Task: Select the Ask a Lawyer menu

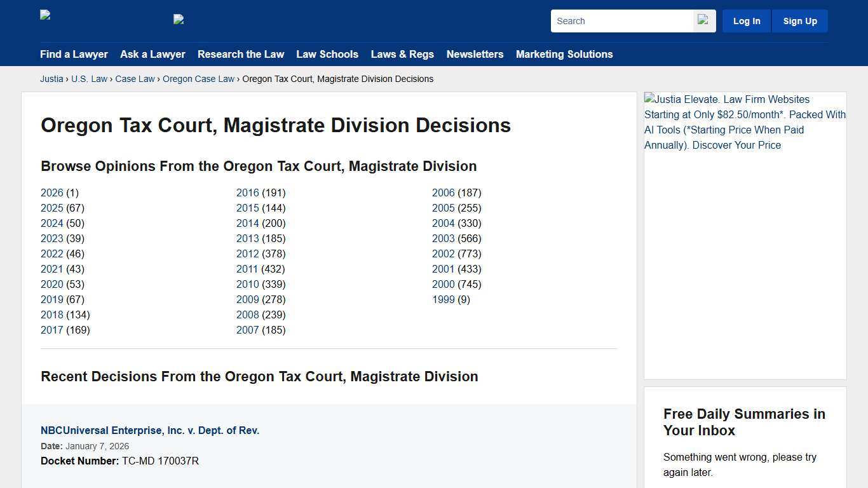Action: [153, 54]
